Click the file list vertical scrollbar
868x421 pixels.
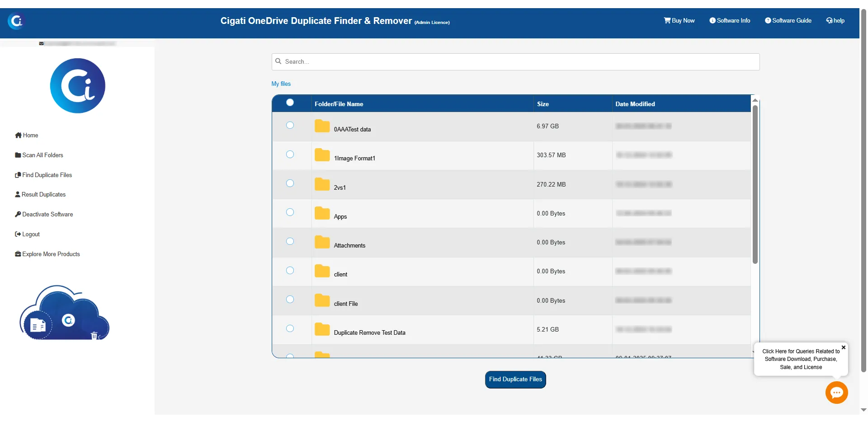[755, 184]
